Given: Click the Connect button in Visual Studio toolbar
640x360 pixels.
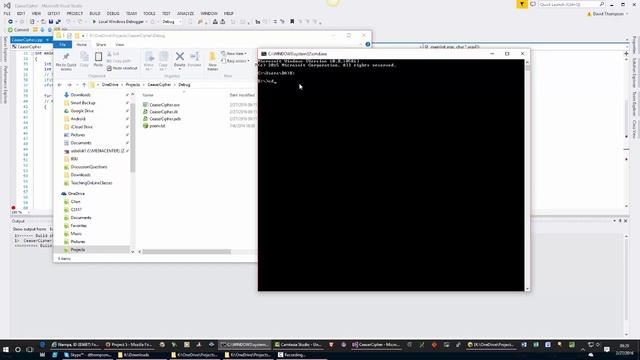Looking at the screenshot, I should coord(19,30).
